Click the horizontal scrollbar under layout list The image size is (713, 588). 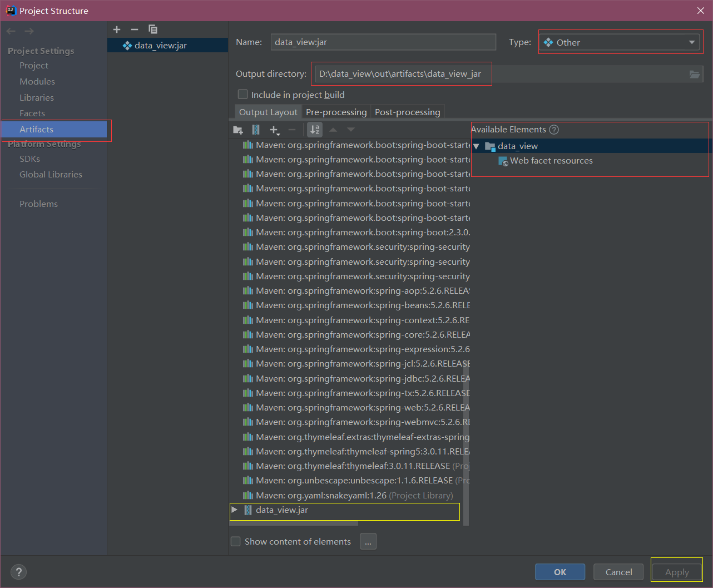[x=294, y=523]
